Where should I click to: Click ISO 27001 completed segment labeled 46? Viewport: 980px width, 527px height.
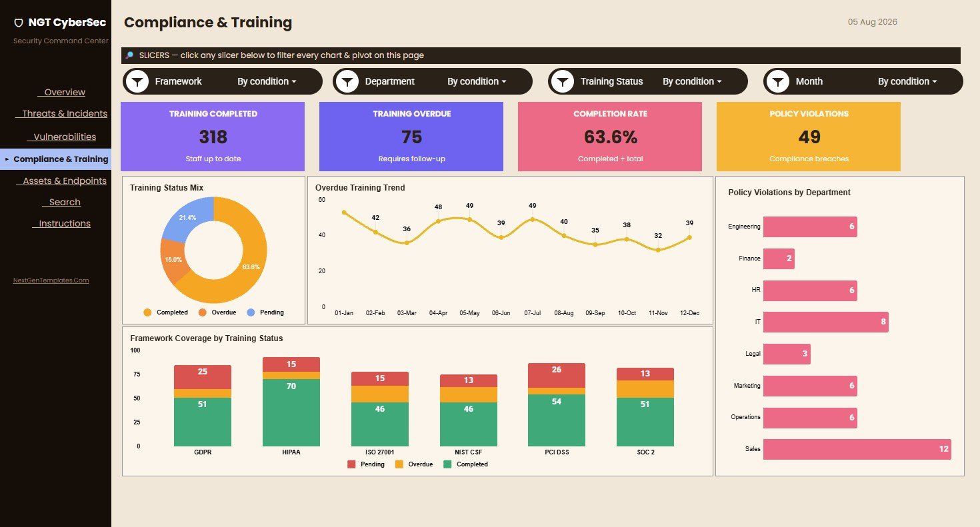tap(380, 424)
